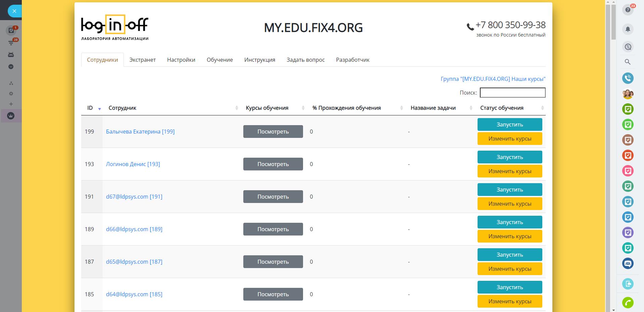This screenshot has height=312, width=644.
Task: Open the sitemap icon in left sidebar
Action: tap(11, 83)
